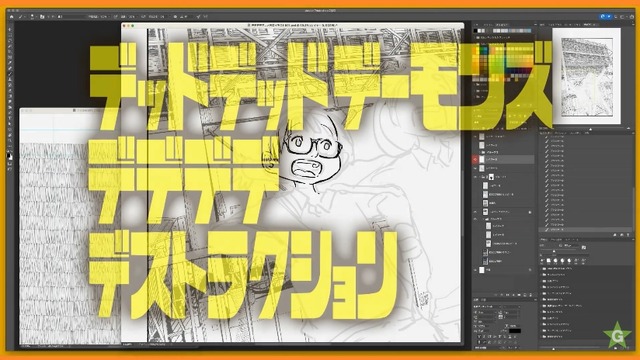The image size is (640, 360).
Task: Open the black text color swatch in Character panel
Action: [x=515, y=331]
